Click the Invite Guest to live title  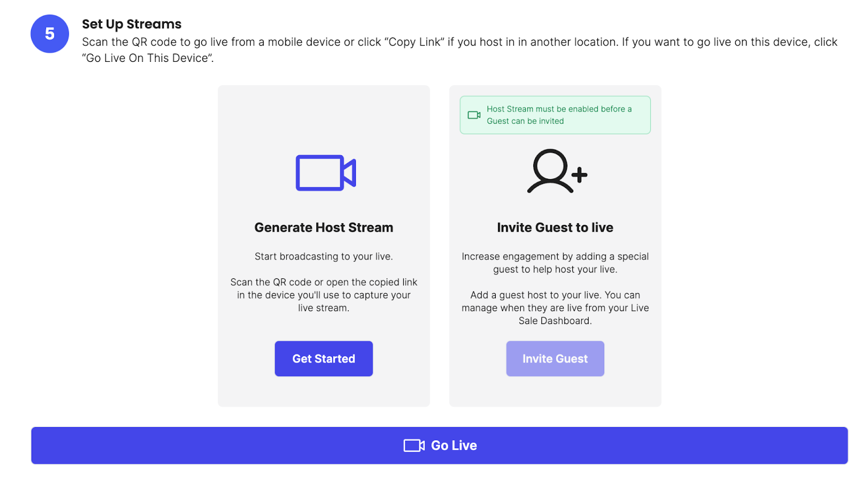(555, 227)
